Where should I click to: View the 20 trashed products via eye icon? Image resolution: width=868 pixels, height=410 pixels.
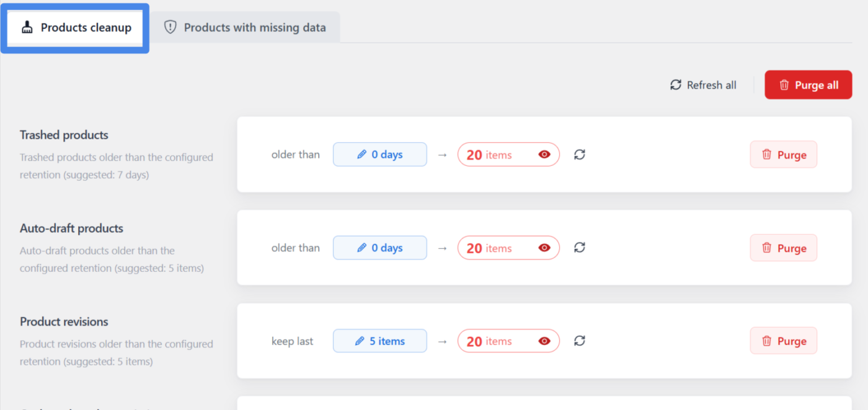[544, 155]
